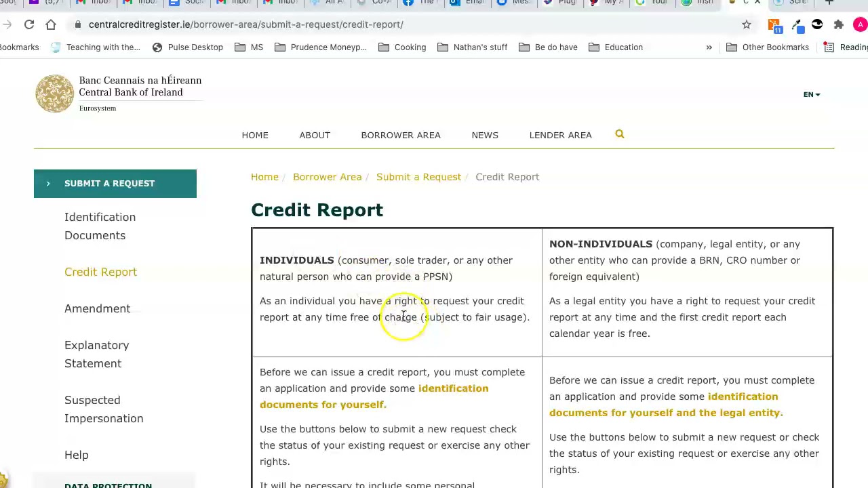The width and height of the screenshot is (868, 488).
Task: Change language with the EN dropdown
Action: click(x=812, y=94)
